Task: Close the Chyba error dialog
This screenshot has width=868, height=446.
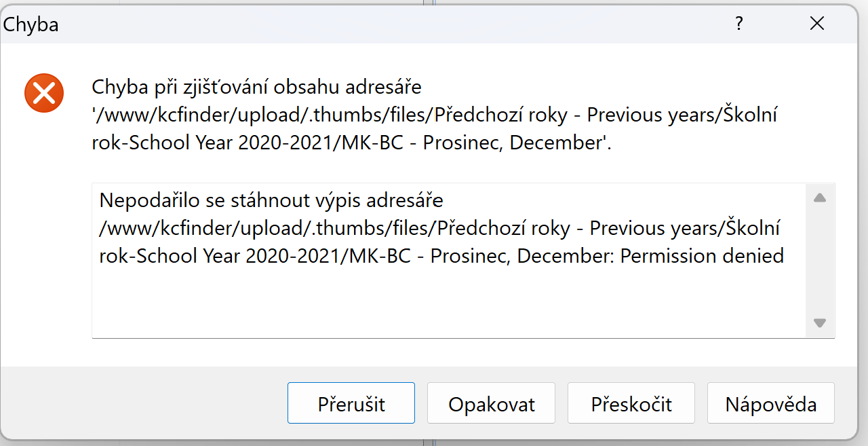Action: [x=816, y=24]
